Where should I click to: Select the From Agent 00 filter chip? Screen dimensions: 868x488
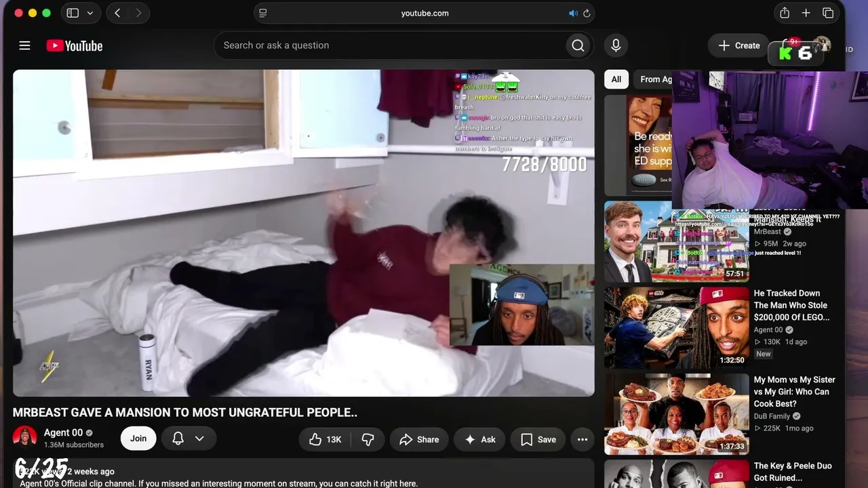click(x=653, y=79)
